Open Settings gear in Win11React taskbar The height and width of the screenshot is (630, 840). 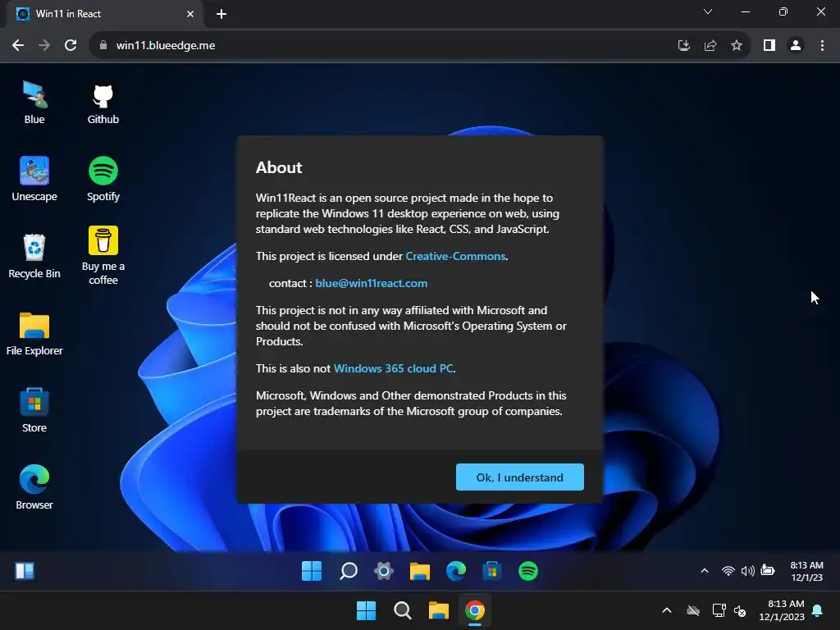point(384,571)
